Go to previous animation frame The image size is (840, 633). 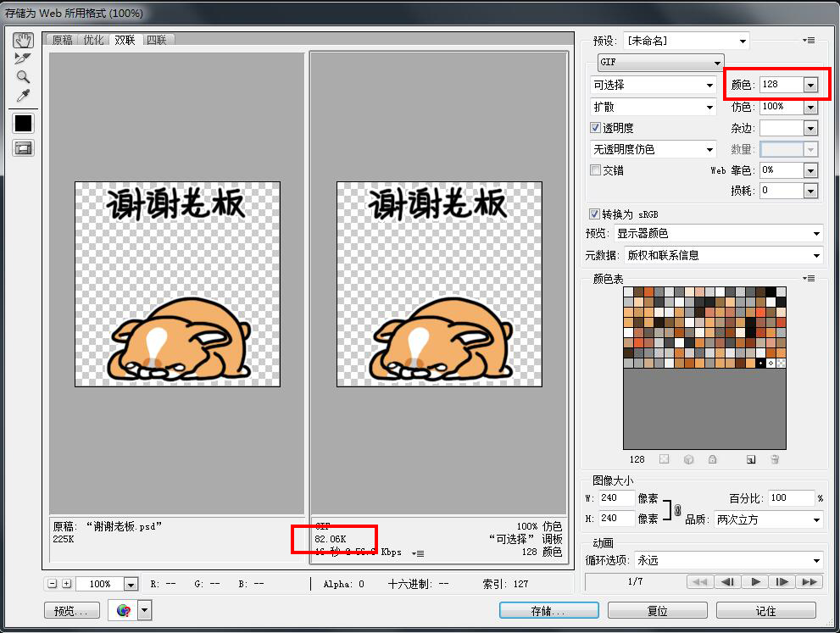[727, 581]
